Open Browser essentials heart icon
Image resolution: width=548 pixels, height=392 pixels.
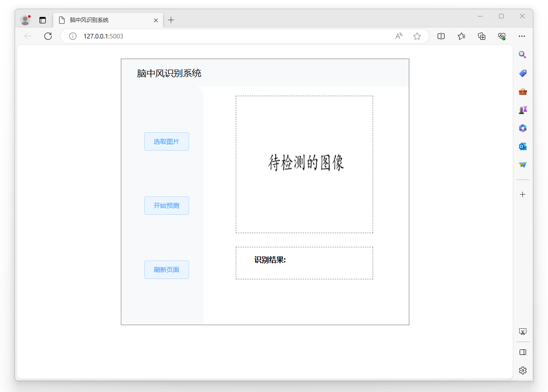point(501,36)
